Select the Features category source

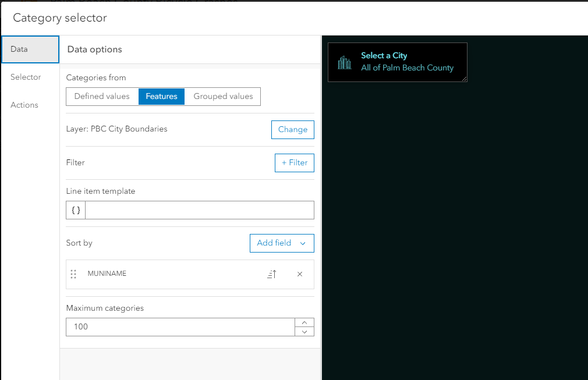pyautogui.click(x=161, y=96)
